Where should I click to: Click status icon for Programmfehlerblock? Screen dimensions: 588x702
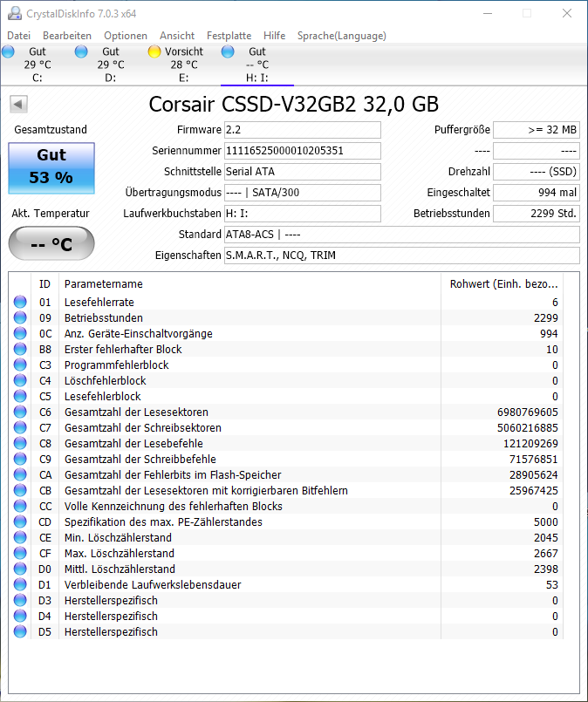(x=20, y=365)
